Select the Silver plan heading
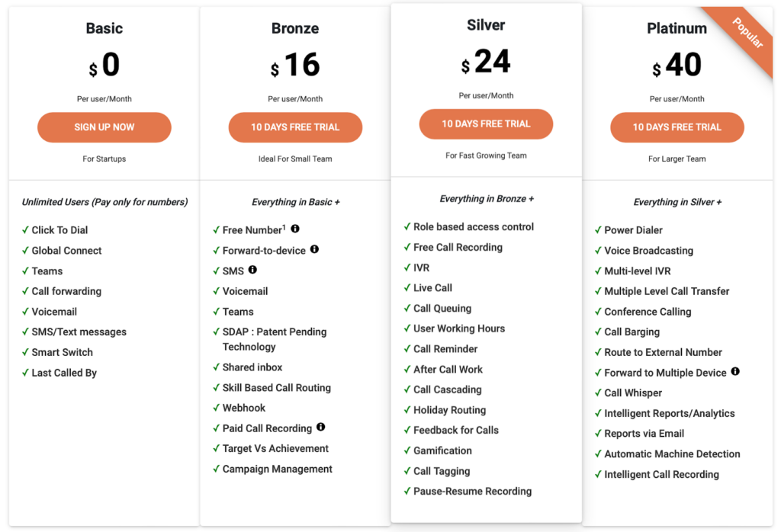Image resolution: width=781 pixels, height=532 pixels. [486, 25]
